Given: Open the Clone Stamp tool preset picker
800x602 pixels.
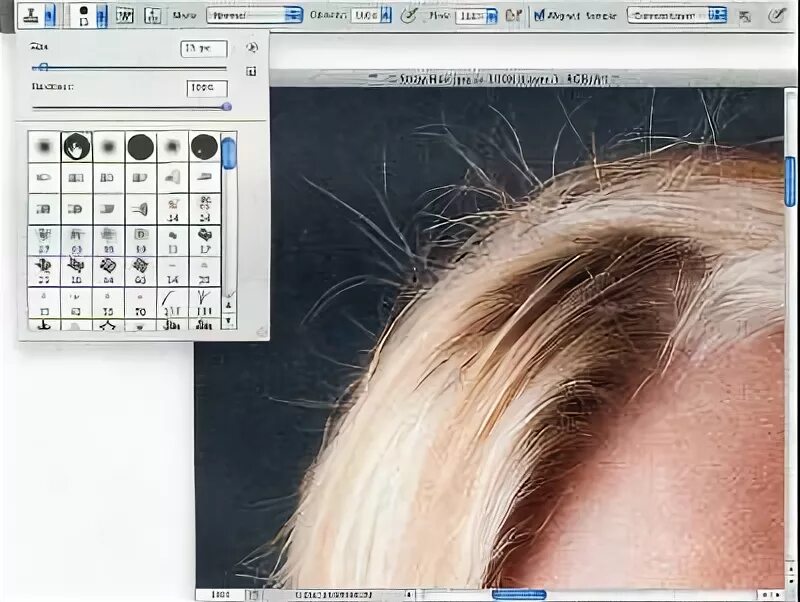Looking at the screenshot, I should point(31,15).
